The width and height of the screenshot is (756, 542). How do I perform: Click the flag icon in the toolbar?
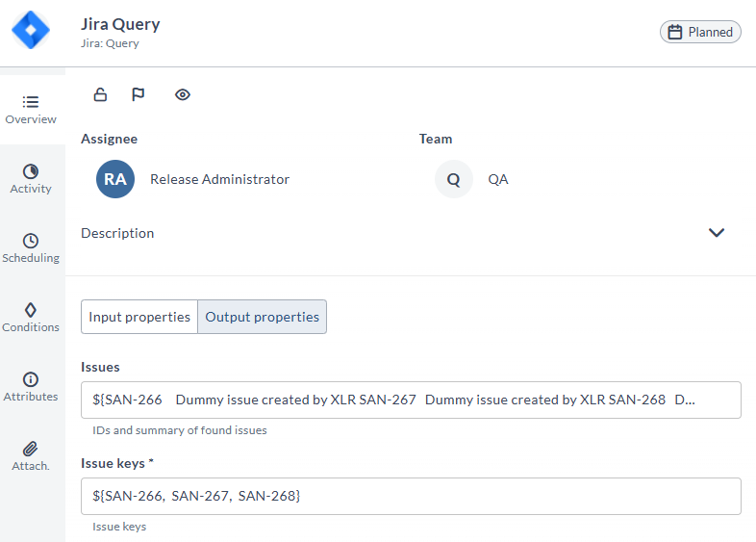pos(138,94)
